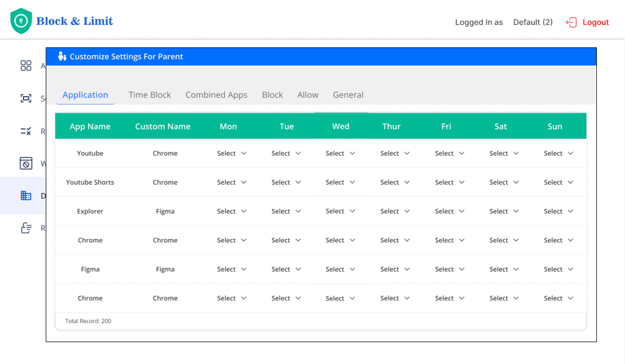Open the Block tab

pos(272,95)
